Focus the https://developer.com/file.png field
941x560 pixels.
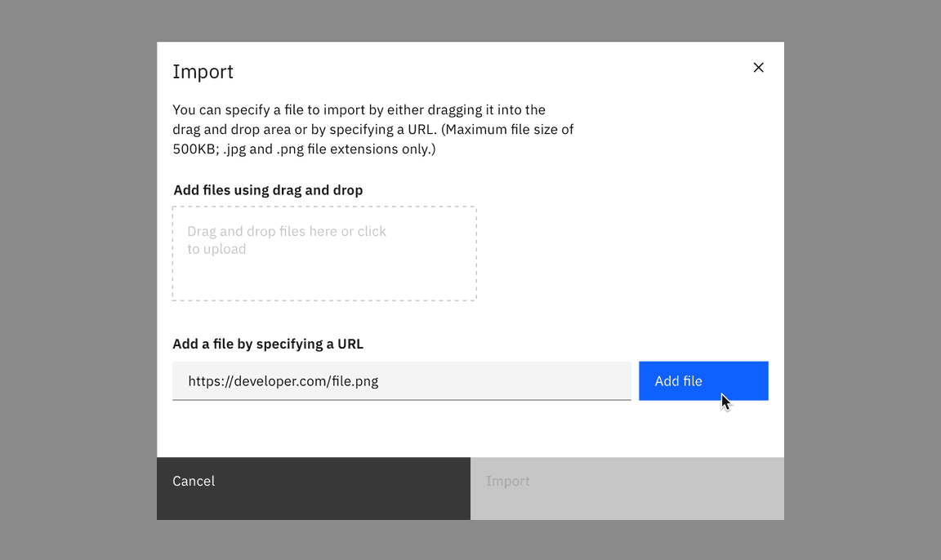coord(400,380)
